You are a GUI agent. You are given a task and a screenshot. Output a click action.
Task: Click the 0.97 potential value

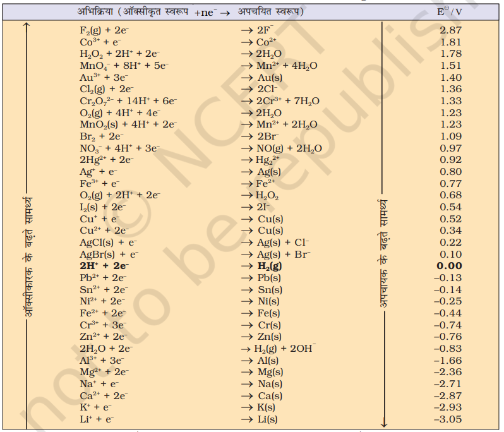(451, 148)
